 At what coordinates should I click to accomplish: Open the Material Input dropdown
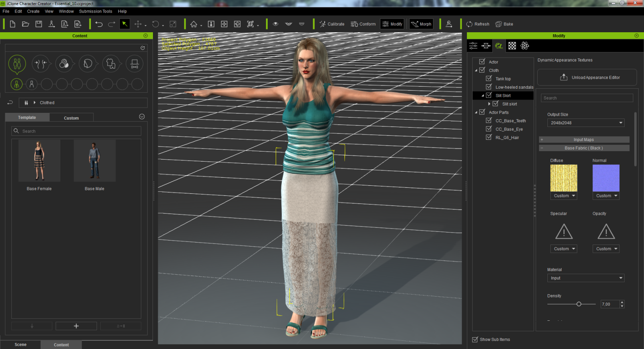point(586,278)
